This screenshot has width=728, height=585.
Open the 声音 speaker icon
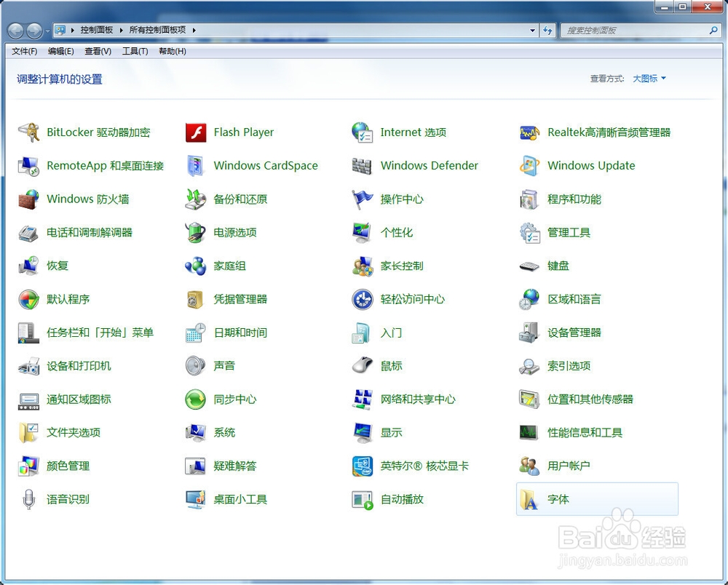click(195, 366)
